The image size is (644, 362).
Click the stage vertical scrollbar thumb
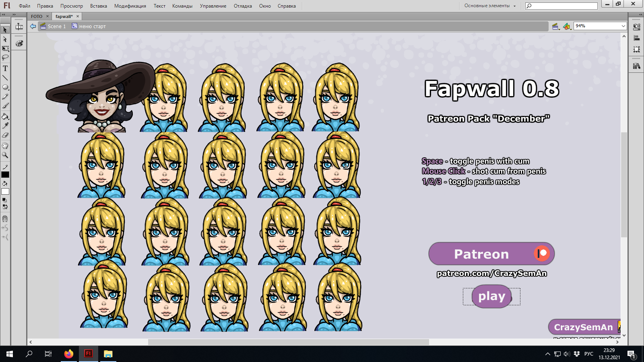click(x=624, y=185)
